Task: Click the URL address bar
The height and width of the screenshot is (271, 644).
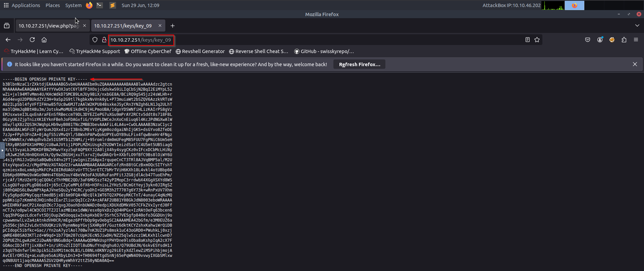Action: (302, 40)
